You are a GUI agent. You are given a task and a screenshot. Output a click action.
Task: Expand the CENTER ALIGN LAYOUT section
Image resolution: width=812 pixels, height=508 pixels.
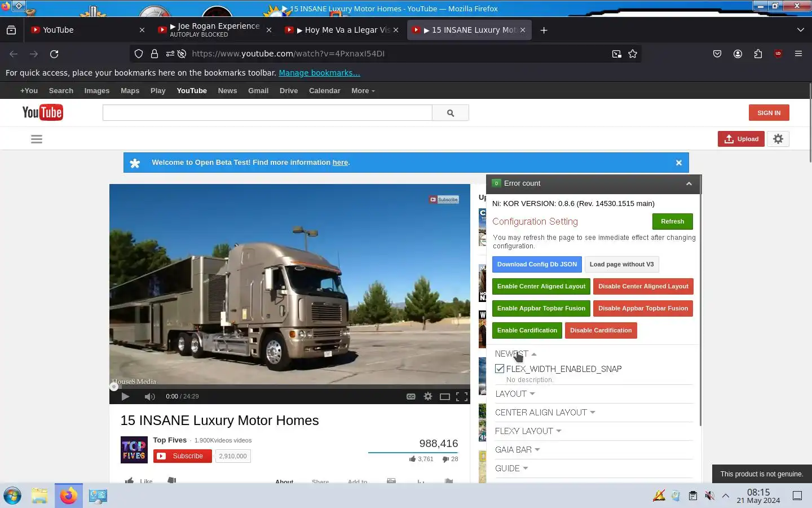tap(545, 412)
